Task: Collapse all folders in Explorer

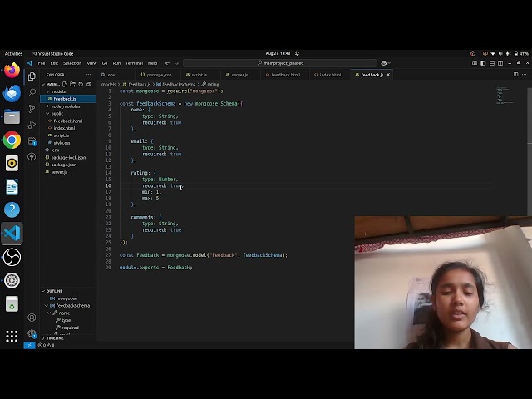Action: (x=89, y=84)
